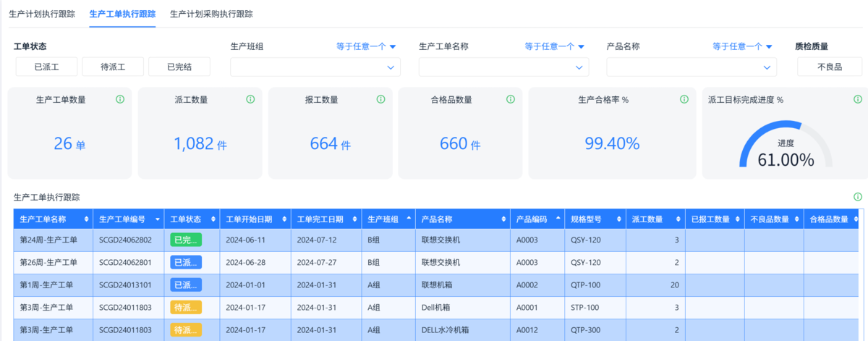Click green 已完结 status tag in first row

point(185,240)
